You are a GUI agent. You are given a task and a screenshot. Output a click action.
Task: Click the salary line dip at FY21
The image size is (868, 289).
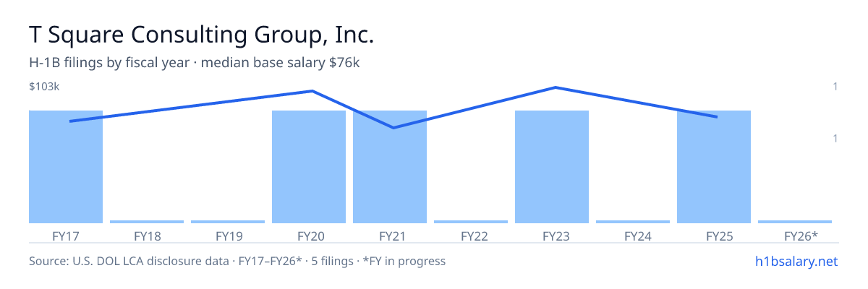[x=393, y=128]
